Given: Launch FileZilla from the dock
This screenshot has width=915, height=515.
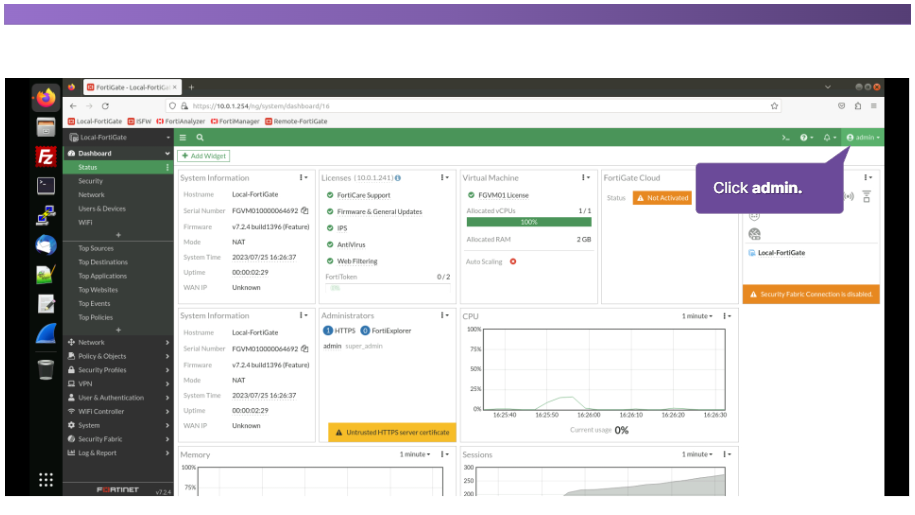Looking at the screenshot, I should [46, 156].
